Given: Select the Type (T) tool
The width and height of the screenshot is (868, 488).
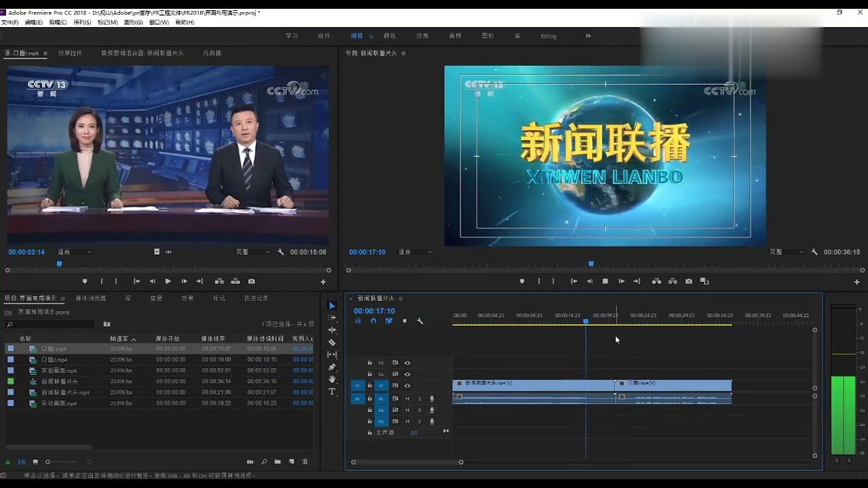Looking at the screenshot, I should (x=332, y=392).
